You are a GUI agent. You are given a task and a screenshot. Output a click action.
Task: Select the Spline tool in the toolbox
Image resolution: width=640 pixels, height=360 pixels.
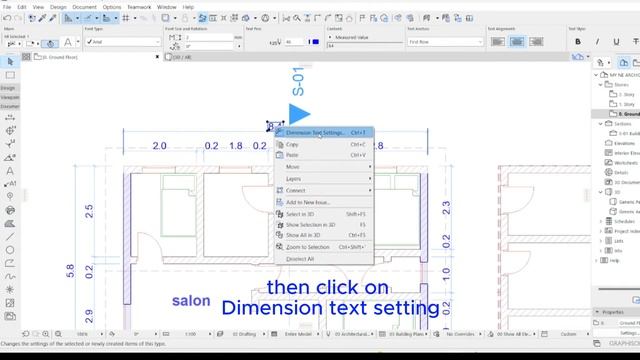pos(10,276)
